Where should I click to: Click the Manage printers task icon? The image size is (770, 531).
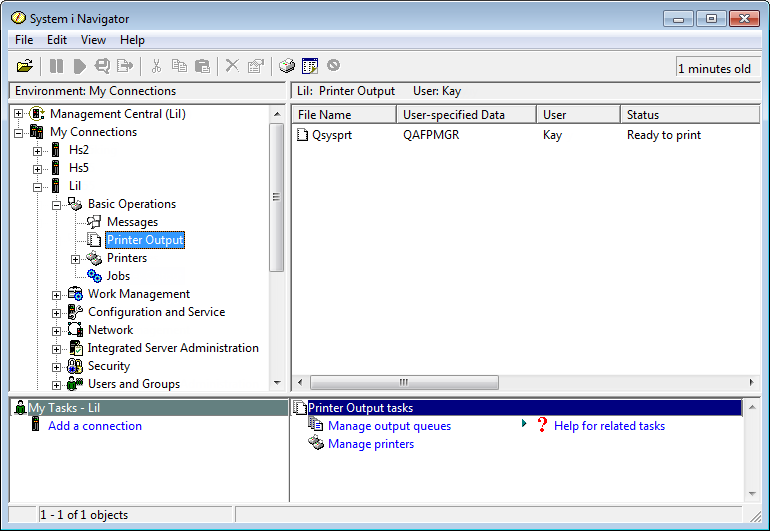(316, 444)
